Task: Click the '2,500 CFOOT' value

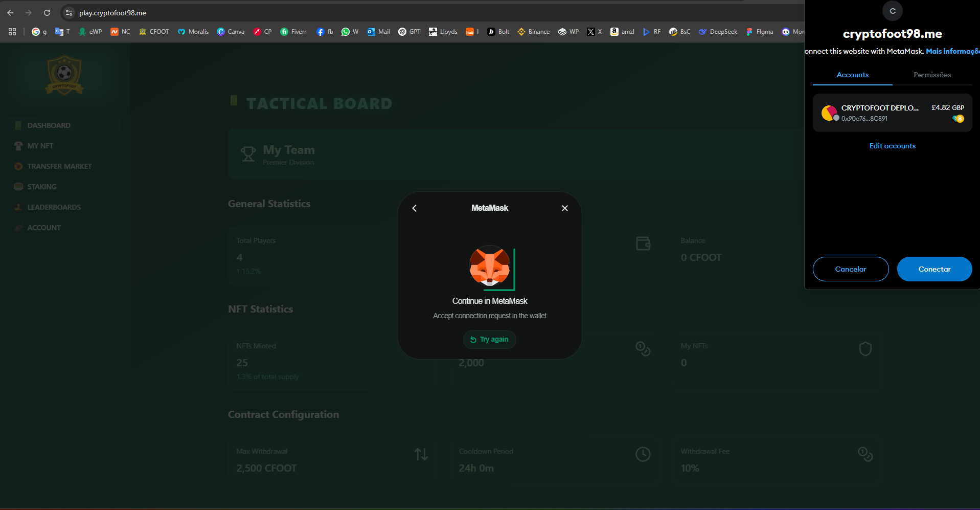Action: (x=266, y=469)
